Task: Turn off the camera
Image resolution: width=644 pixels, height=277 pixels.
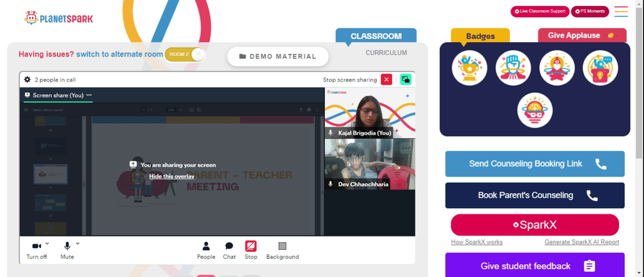Action: (37, 251)
